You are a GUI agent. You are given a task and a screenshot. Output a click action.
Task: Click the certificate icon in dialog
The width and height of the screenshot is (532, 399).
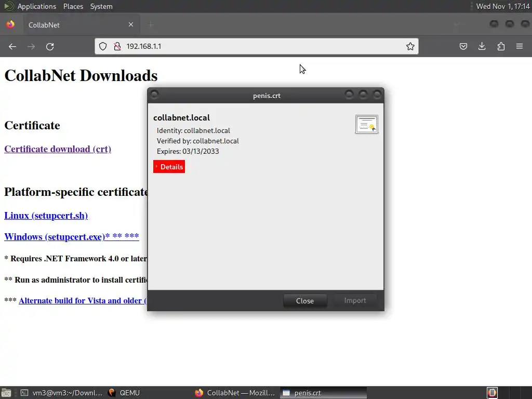[x=366, y=124]
